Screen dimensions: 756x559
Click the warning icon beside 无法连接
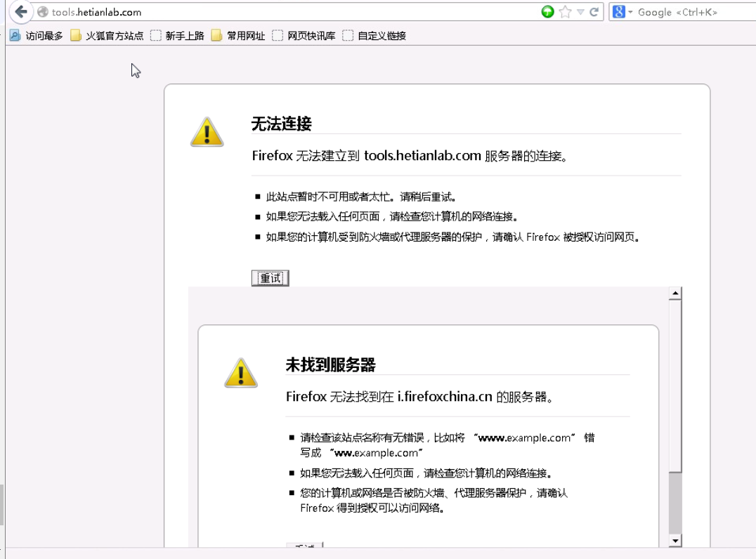tap(207, 131)
